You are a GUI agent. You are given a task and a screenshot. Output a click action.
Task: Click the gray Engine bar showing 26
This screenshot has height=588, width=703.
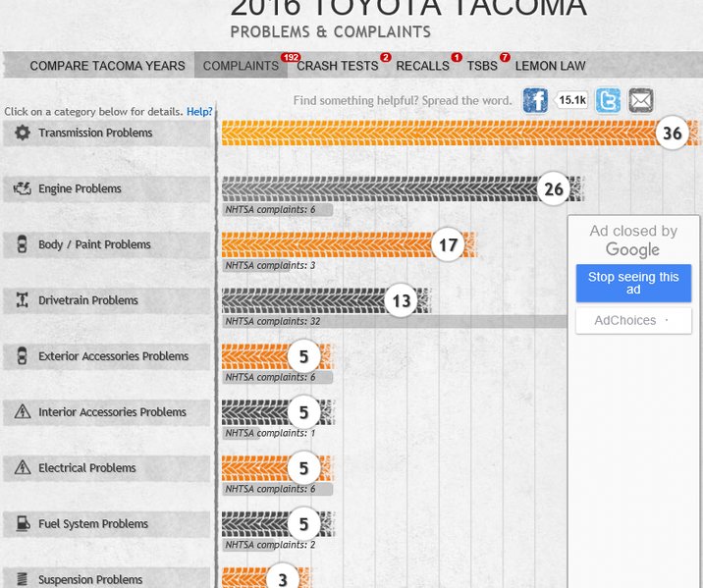[404, 188]
